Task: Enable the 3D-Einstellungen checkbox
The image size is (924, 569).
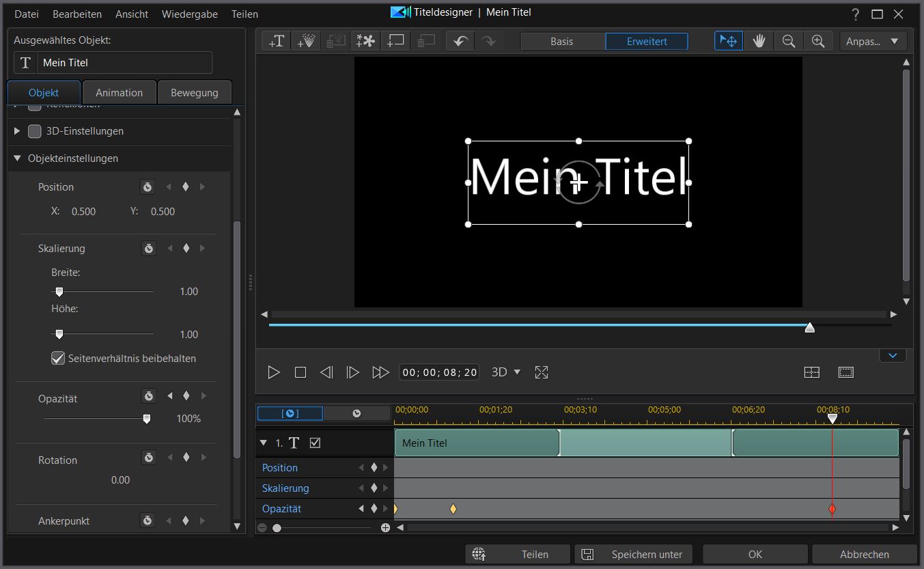Action: click(35, 131)
